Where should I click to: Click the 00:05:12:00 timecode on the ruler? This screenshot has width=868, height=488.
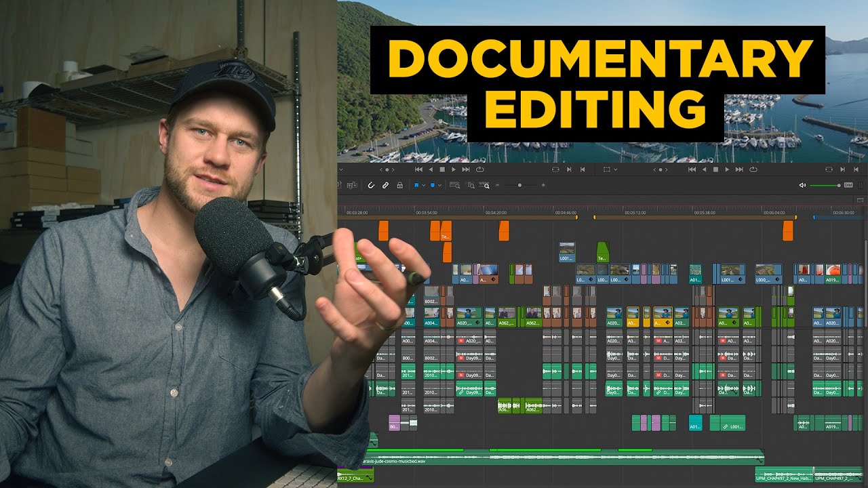[635, 212]
